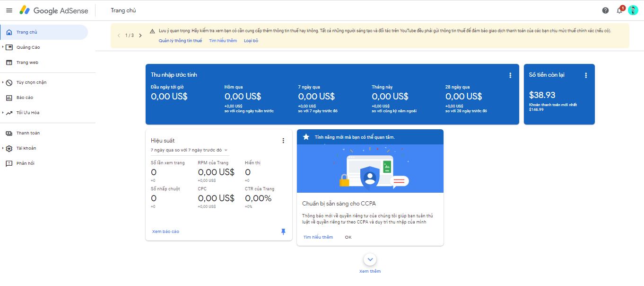Click the help question mark icon
This screenshot has height=286, width=644.
(x=605, y=10)
